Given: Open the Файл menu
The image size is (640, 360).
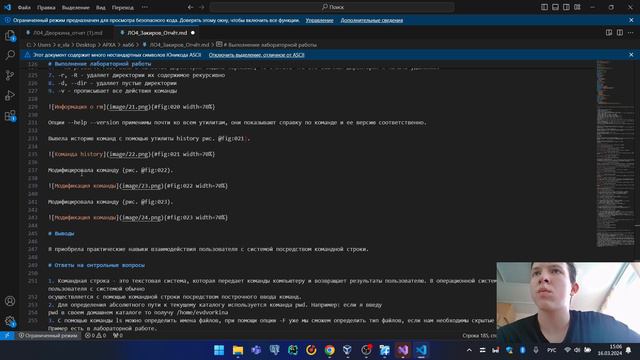Looking at the screenshot, I should click(x=24, y=7).
